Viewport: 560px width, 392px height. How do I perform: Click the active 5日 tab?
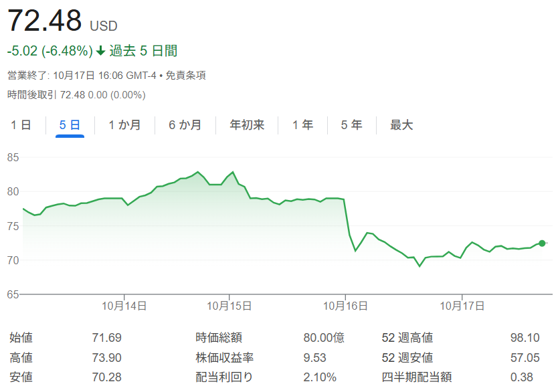(70, 125)
